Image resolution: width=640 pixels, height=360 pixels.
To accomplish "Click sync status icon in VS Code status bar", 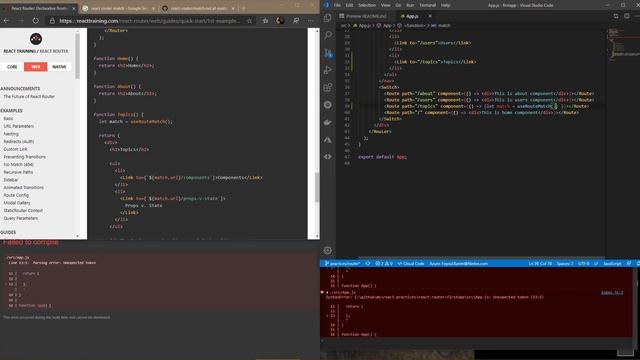I will pos(368,264).
